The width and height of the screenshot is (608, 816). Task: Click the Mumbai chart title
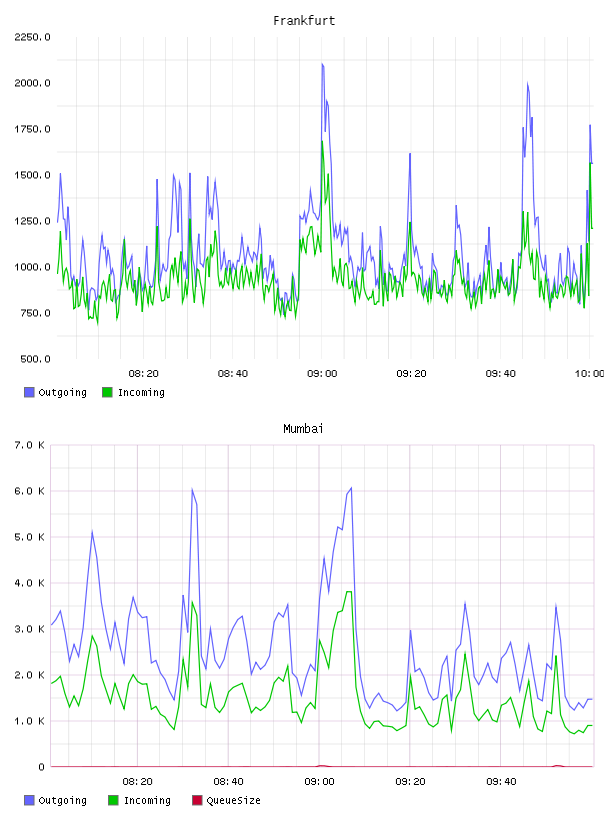coord(303,429)
